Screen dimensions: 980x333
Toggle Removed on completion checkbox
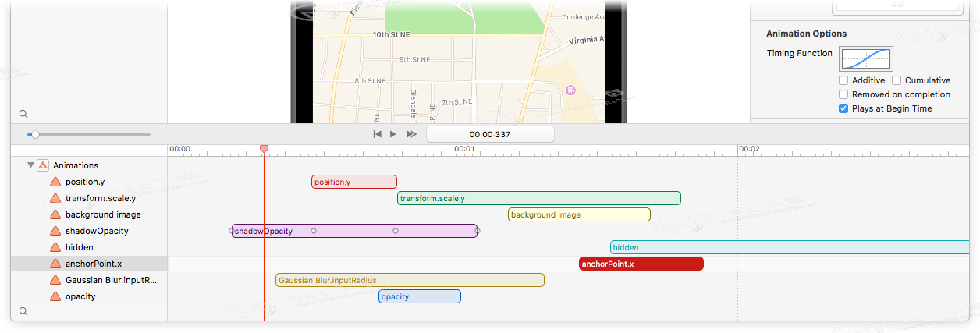(x=843, y=94)
